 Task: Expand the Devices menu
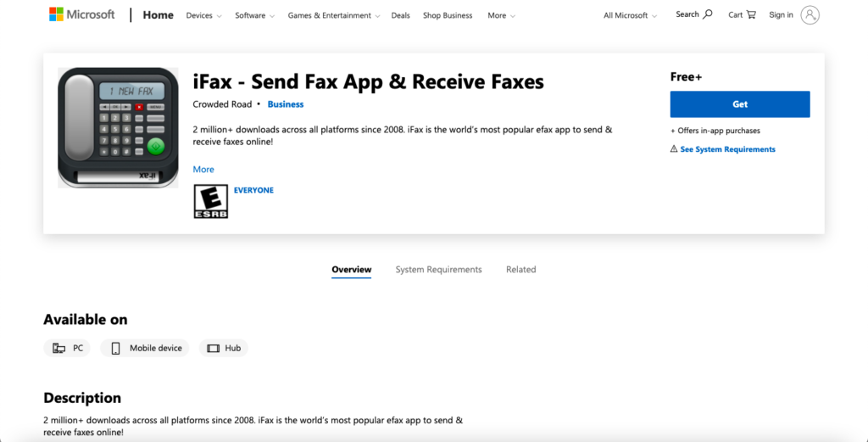203,15
